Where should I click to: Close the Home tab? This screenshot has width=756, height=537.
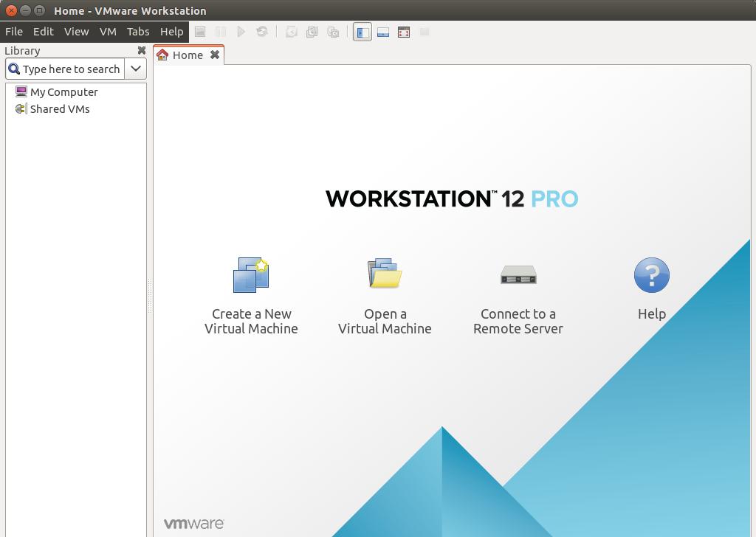click(x=215, y=55)
